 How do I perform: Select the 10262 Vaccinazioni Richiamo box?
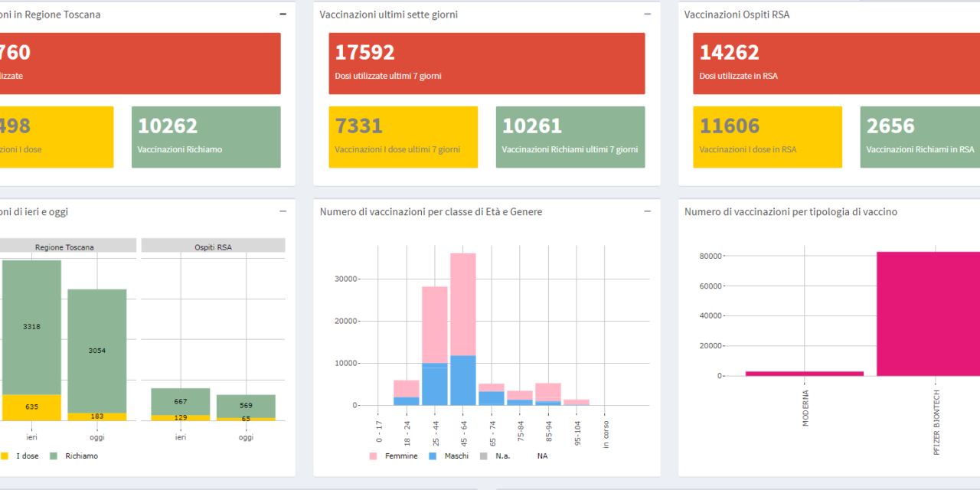coord(206,137)
